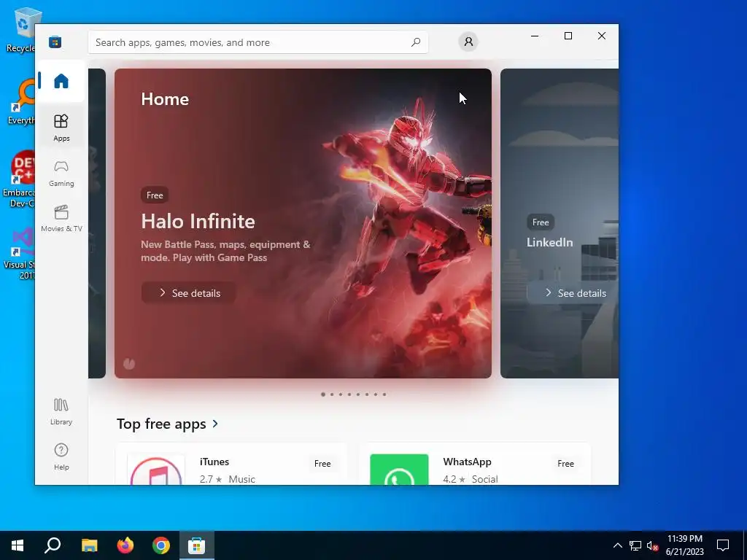This screenshot has height=560, width=747.
Task: Click the Halo Infinite title text
Action: (198, 222)
